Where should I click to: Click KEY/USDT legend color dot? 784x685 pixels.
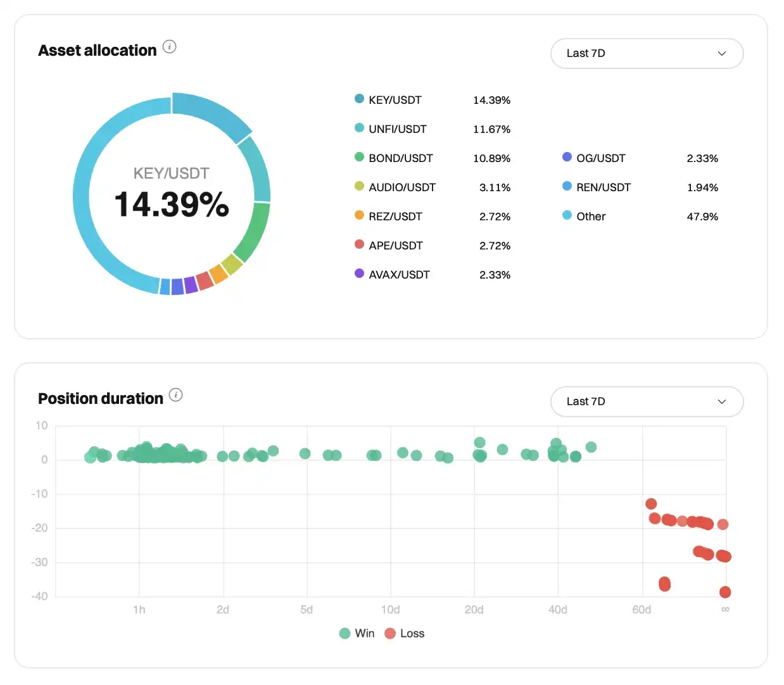click(359, 99)
